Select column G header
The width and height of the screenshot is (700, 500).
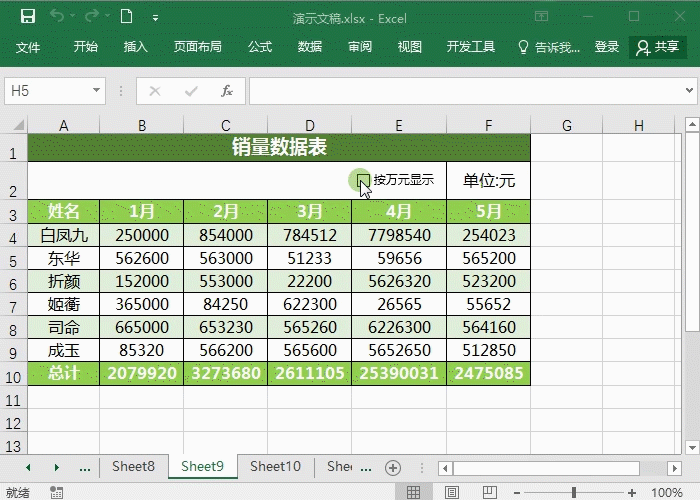pyautogui.click(x=566, y=125)
